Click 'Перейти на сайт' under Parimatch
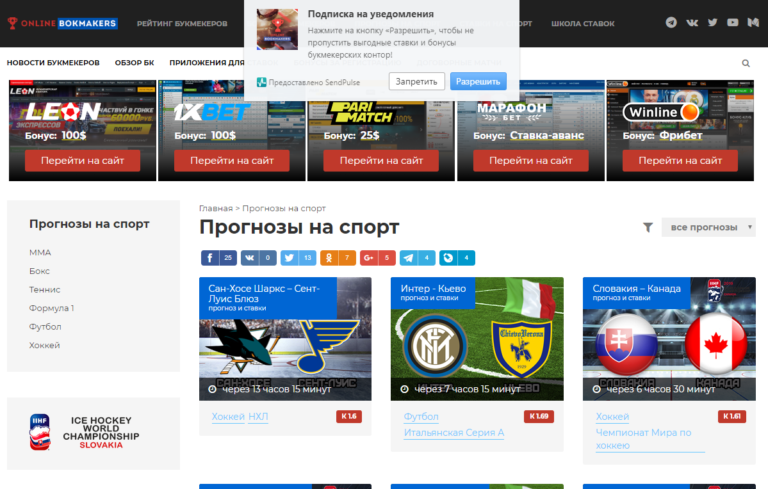Image resolution: width=768 pixels, height=489 pixels. [381, 161]
